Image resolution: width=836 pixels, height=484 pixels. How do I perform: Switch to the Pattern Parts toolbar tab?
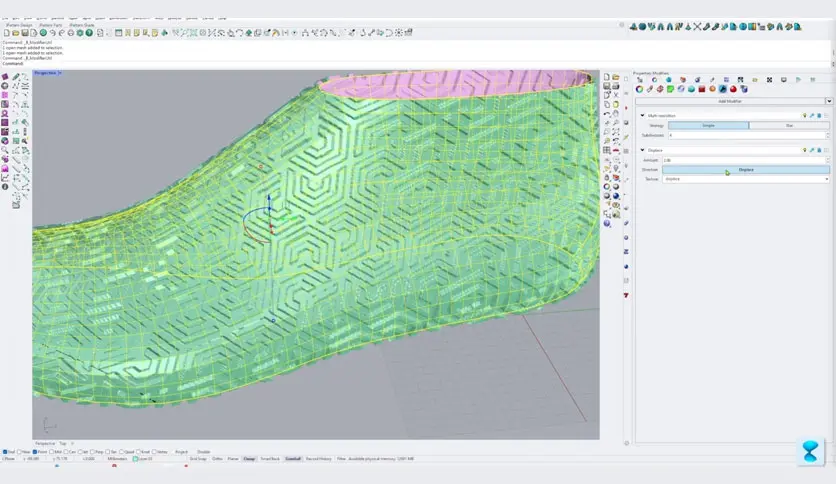[51, 25]
